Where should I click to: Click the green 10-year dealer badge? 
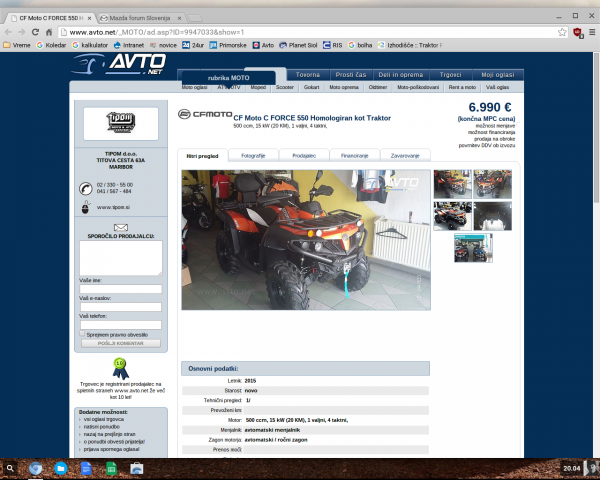[x=120, y=365]
